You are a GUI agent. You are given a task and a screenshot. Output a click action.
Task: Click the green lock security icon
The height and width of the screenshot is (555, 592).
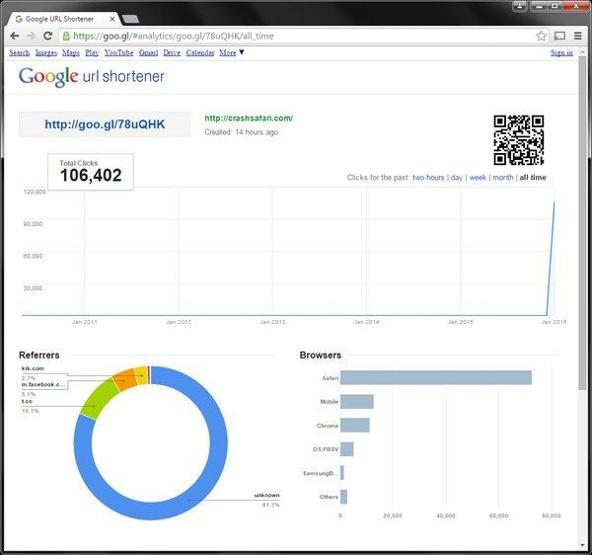66,36
